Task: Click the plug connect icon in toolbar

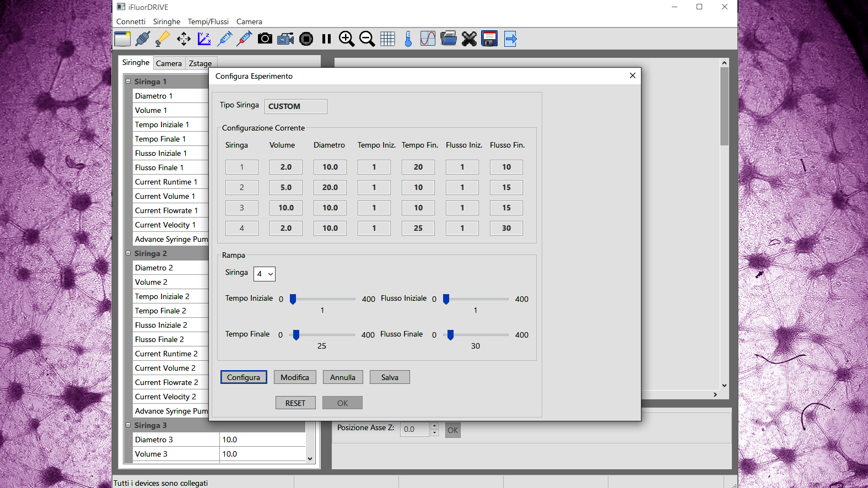Action: pos(143,39)
